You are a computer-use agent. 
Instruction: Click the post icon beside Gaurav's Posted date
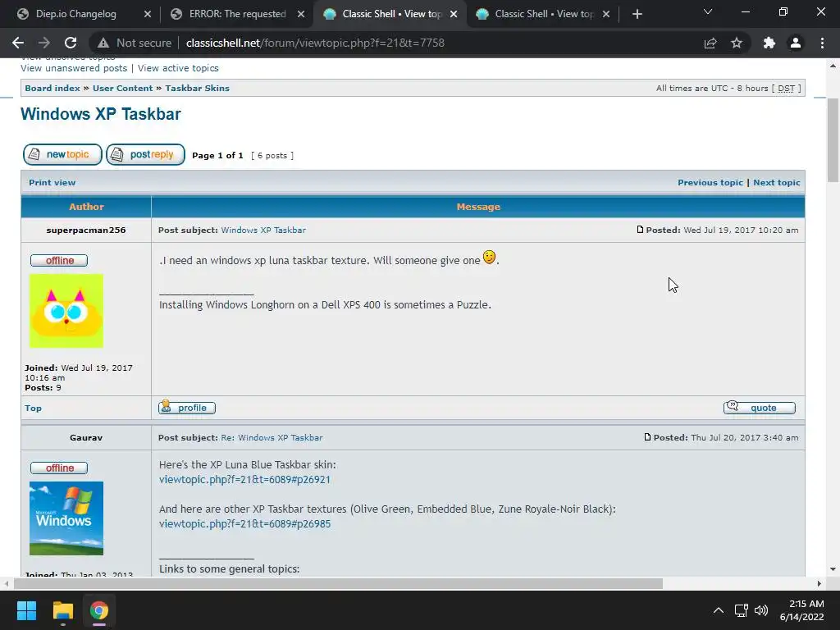(647, 437)
